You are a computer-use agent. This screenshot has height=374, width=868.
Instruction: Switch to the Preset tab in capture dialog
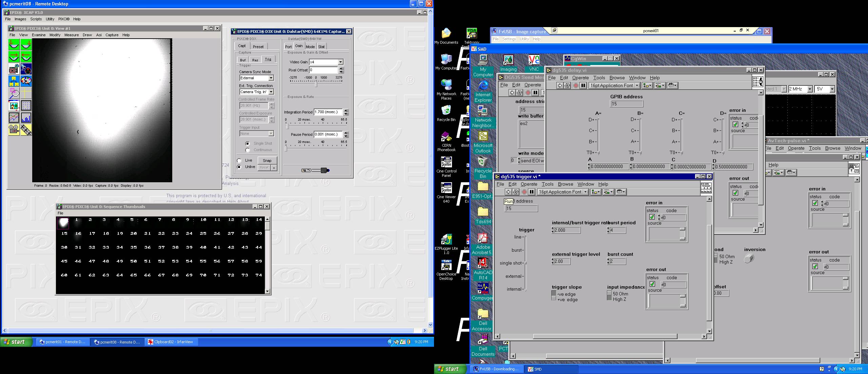tap(258, 47)
